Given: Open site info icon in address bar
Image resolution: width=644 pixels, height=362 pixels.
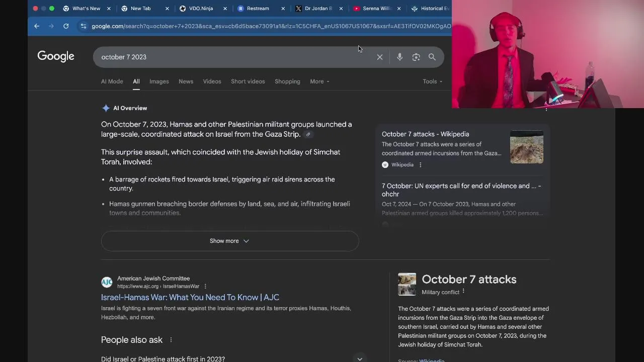Looking at the screenshot, I should coord(84,26).
